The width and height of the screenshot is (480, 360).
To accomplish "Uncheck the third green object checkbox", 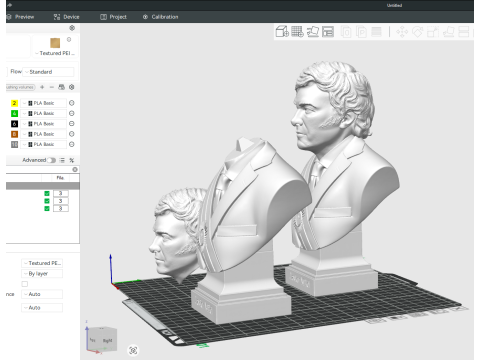I will tap(47, 209).
